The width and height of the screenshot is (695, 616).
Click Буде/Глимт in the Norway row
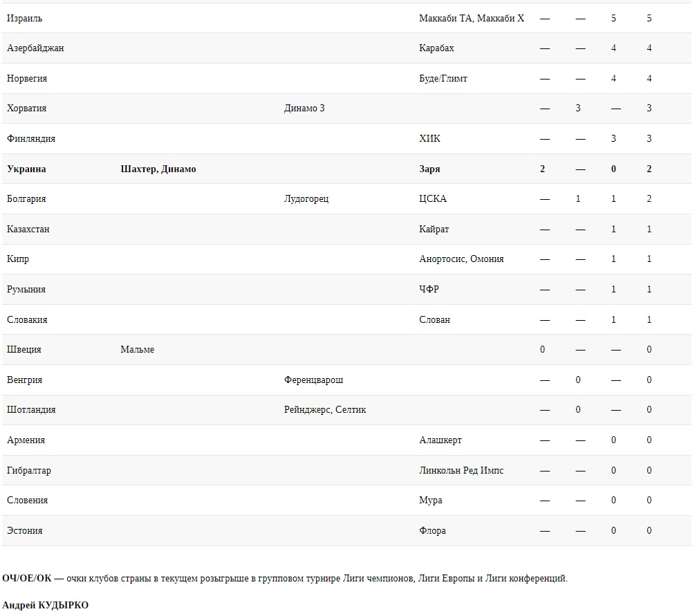coord(443,79)
